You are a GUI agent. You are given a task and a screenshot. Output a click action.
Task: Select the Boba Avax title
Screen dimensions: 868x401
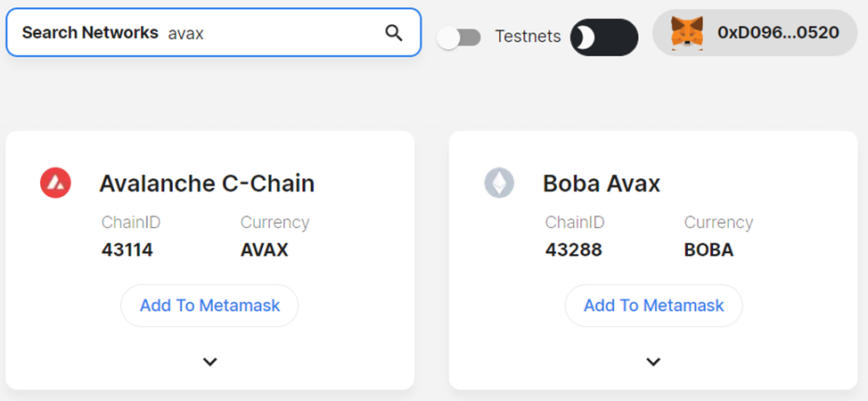[602, 184]
